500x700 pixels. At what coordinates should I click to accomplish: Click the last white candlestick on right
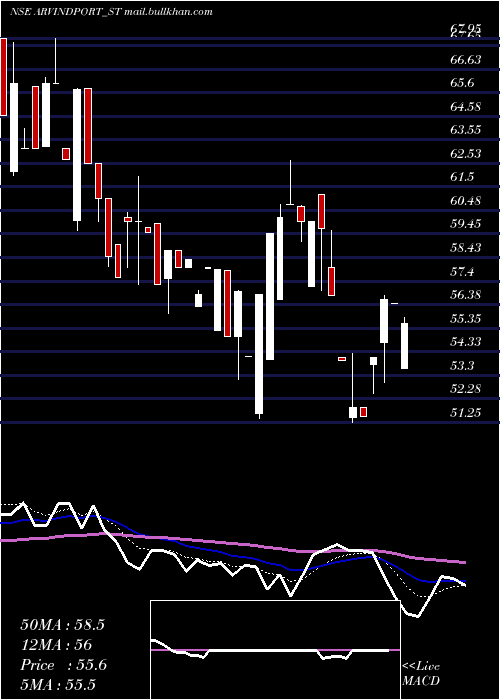tap(404, 346)
